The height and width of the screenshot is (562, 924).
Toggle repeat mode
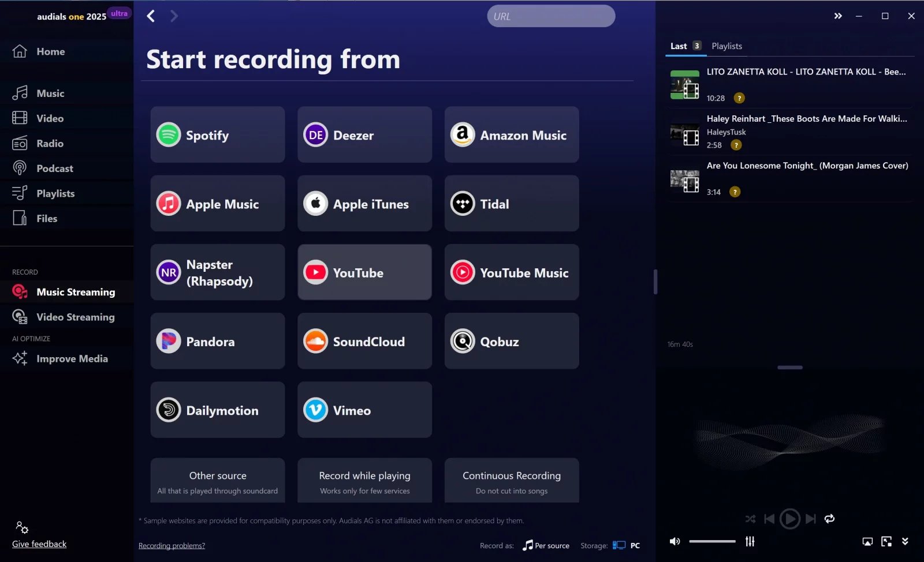pos(830,519)
